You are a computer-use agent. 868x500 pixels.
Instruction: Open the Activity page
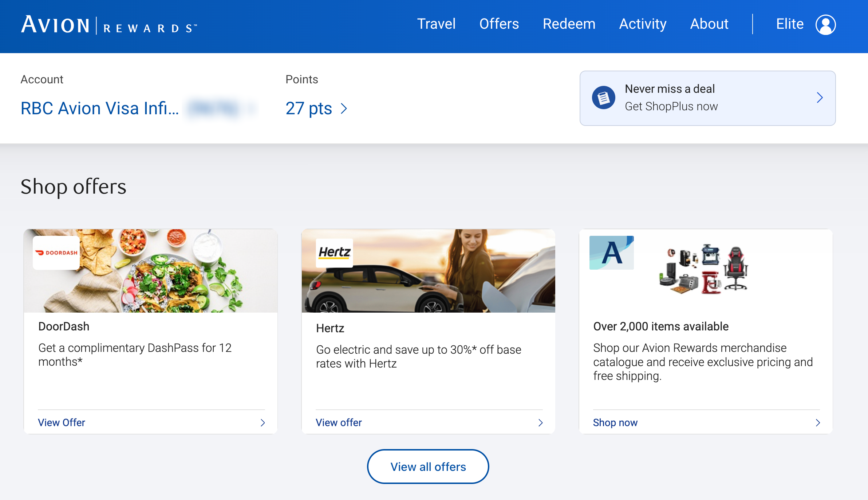pos(643,24)
